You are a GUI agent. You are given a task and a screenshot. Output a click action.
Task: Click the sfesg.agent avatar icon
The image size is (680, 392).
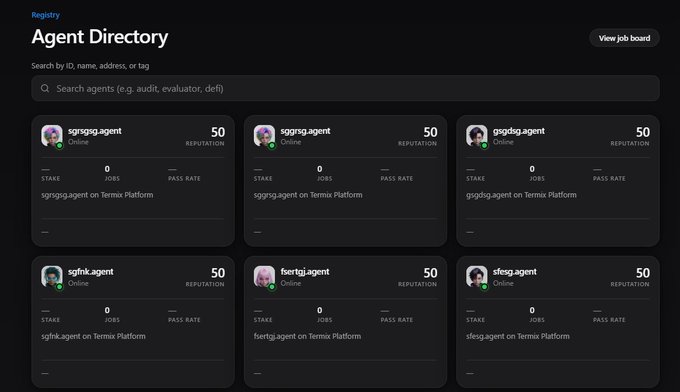tap(477, 277)
